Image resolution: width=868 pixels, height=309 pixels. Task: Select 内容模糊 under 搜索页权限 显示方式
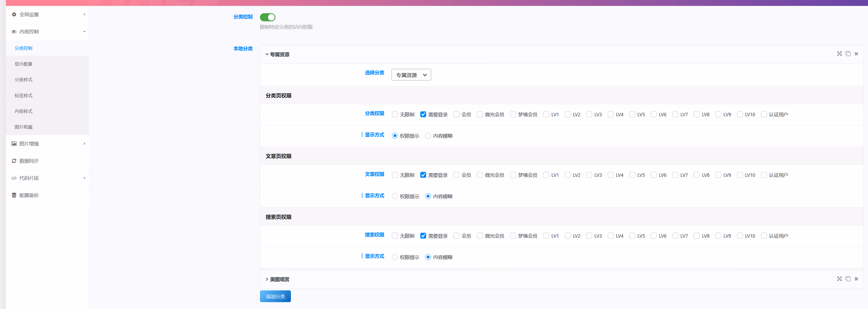[428, 257]
